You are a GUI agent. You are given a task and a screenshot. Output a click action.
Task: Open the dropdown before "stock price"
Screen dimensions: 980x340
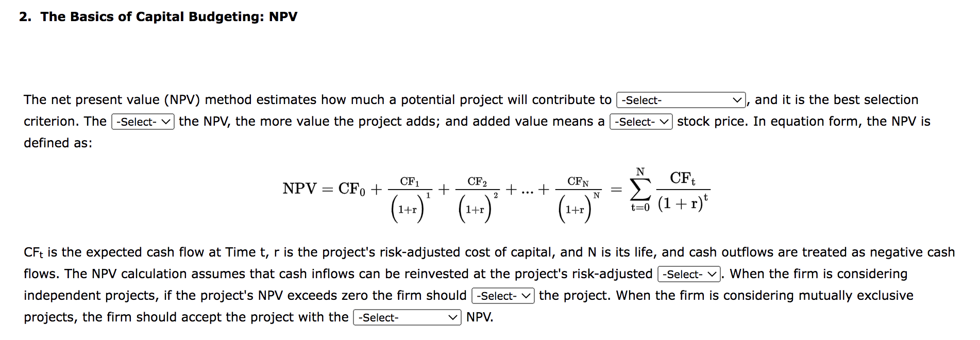(x=640, y=122)
